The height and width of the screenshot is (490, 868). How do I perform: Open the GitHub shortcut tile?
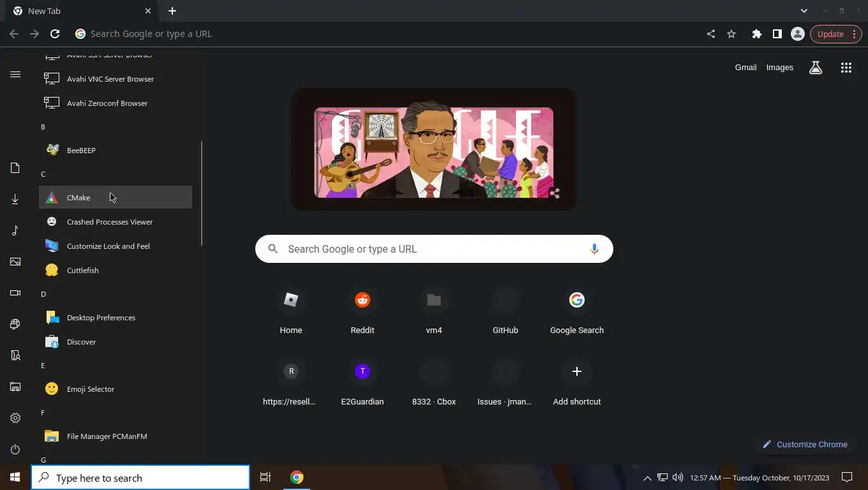pyautogui.click(x=505, y=311)
